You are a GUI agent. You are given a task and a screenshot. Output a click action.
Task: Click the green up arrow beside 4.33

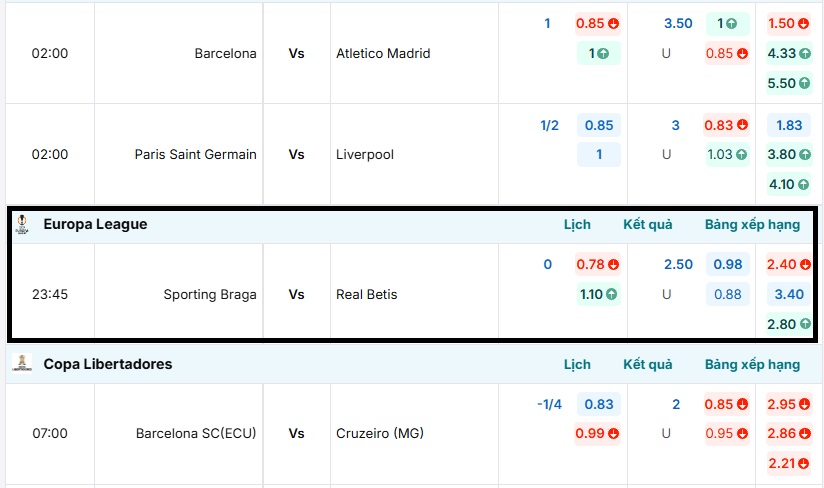pos(804,54)
